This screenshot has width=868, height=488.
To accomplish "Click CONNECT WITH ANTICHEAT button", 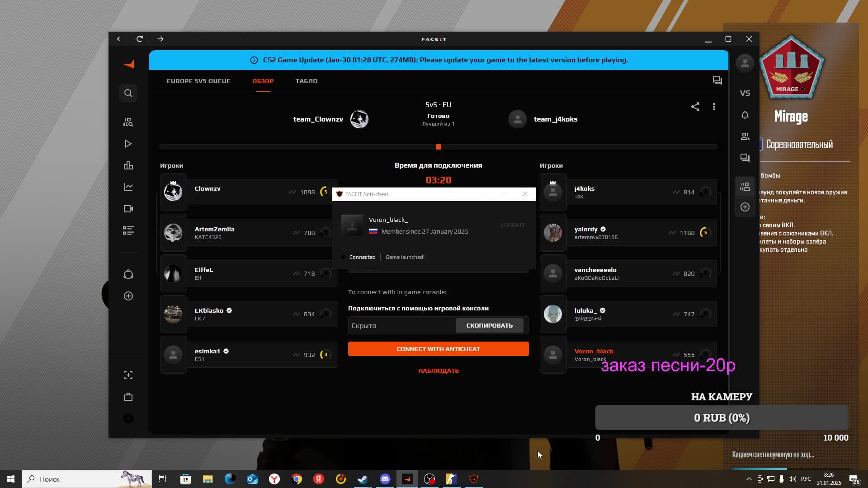I will [x=439, y=349].
